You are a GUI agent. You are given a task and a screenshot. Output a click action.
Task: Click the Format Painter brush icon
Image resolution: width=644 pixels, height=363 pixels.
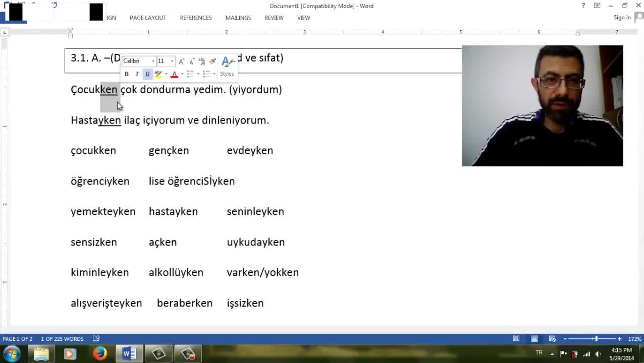tap(212, 61)
